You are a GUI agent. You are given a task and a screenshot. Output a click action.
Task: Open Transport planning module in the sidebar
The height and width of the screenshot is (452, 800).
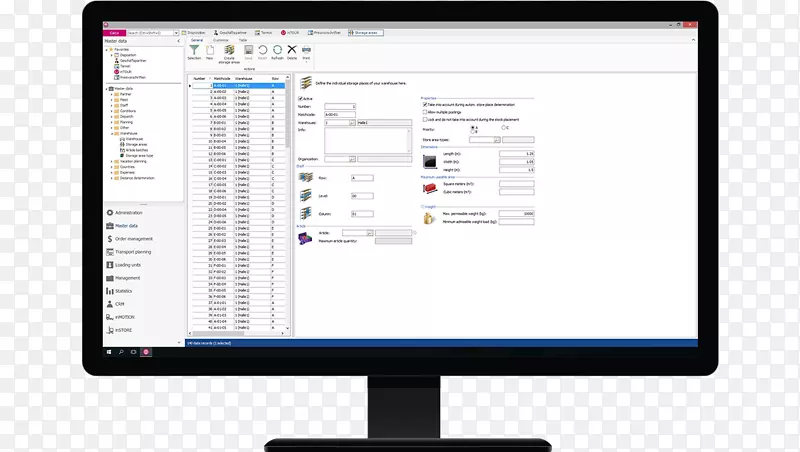tap(134, 252)
